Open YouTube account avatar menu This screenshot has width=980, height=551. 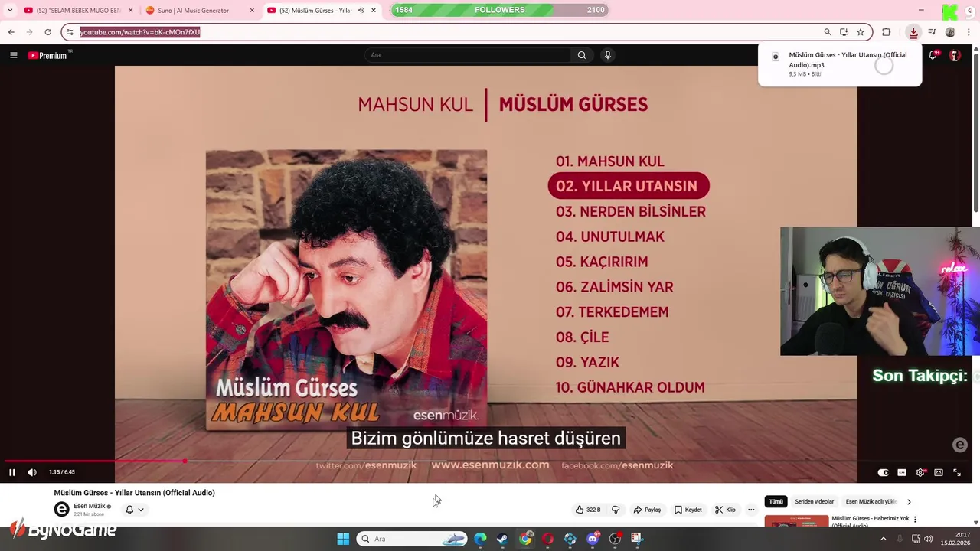point(955,55)
